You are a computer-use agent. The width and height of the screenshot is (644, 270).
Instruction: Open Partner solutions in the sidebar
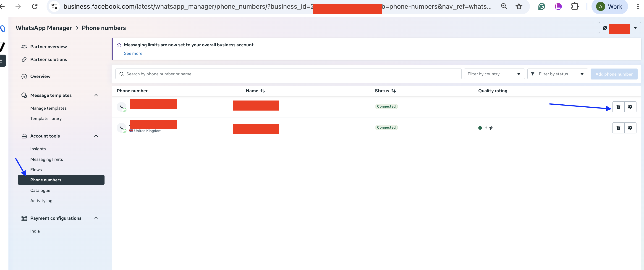click(49, 59)
